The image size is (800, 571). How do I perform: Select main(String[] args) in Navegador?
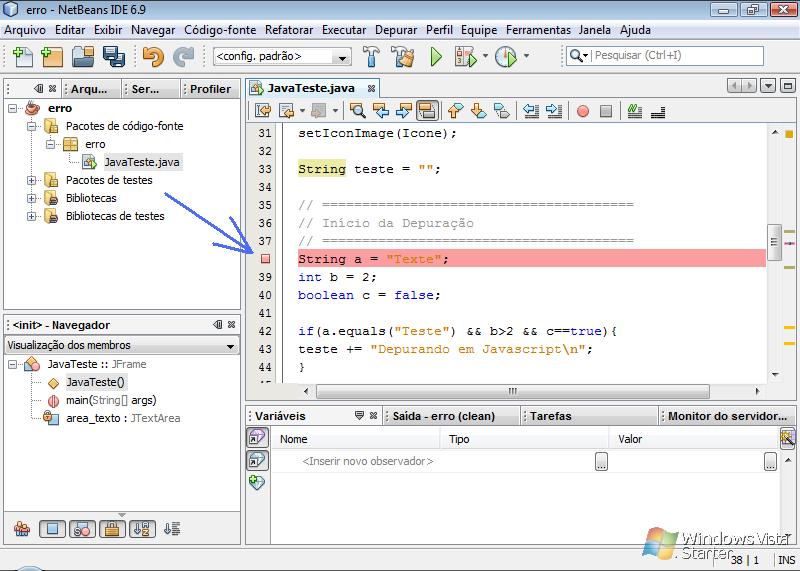(x=111, y=400)
